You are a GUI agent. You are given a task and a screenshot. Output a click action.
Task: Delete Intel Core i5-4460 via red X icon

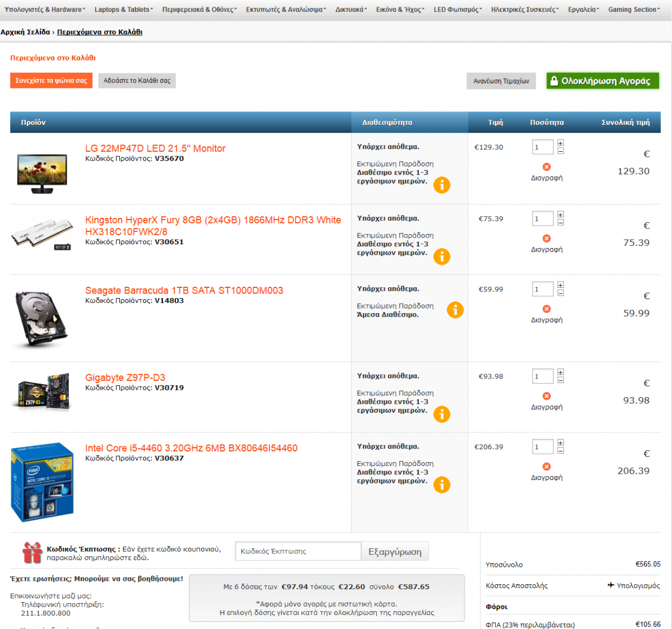[x=547, y=467]
